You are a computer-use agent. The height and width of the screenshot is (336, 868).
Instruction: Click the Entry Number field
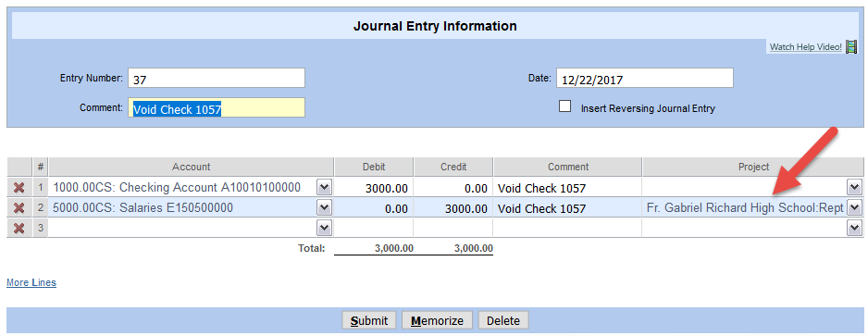point(217,78)
